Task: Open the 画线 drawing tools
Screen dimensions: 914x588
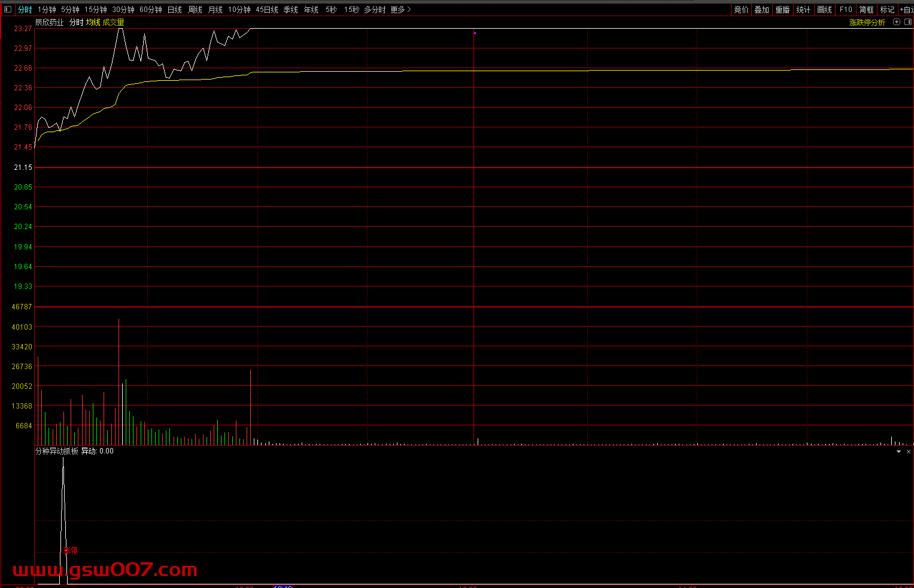Action: [824, 10]
